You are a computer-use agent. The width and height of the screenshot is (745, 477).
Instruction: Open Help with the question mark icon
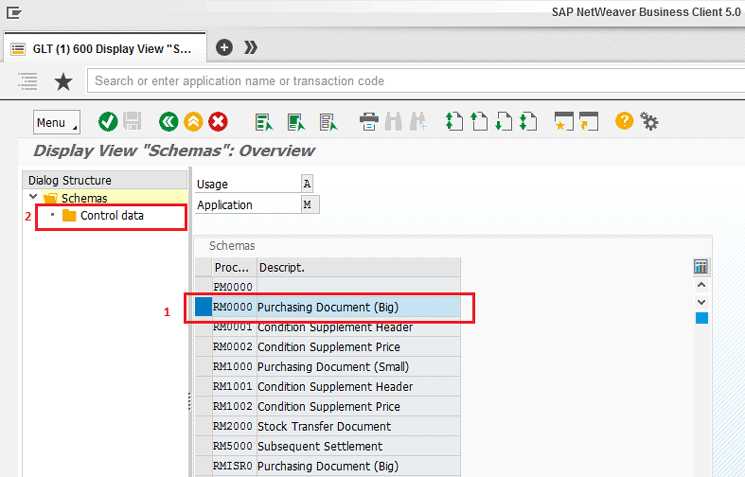point(624,121)
